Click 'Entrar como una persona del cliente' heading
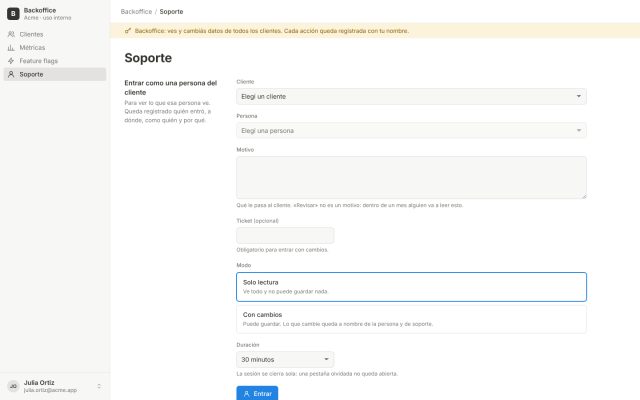This screenshot has width=640, height=400. pyautogui.click(x=171, y=87)
